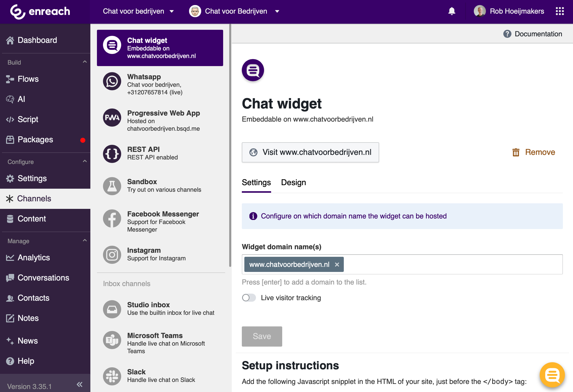Switch to the Design tab
Screen dimensions: 573x392
point(293,182)
